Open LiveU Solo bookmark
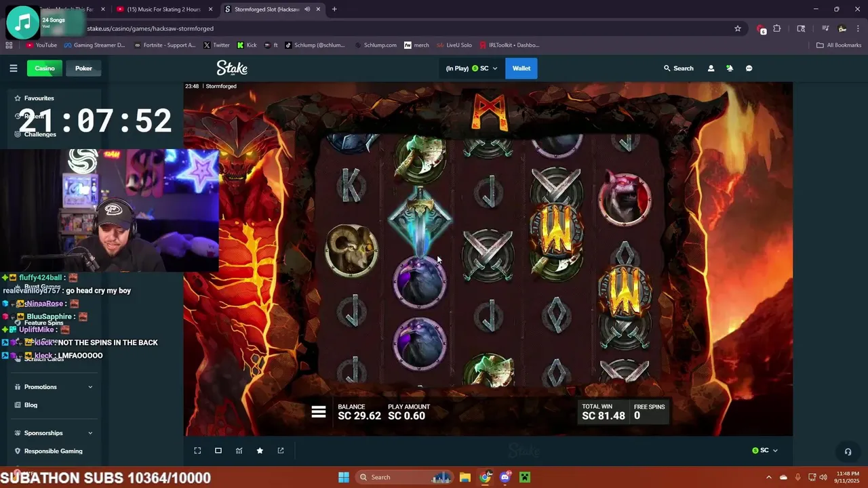The image size is (868, 488). pos(454,45)
